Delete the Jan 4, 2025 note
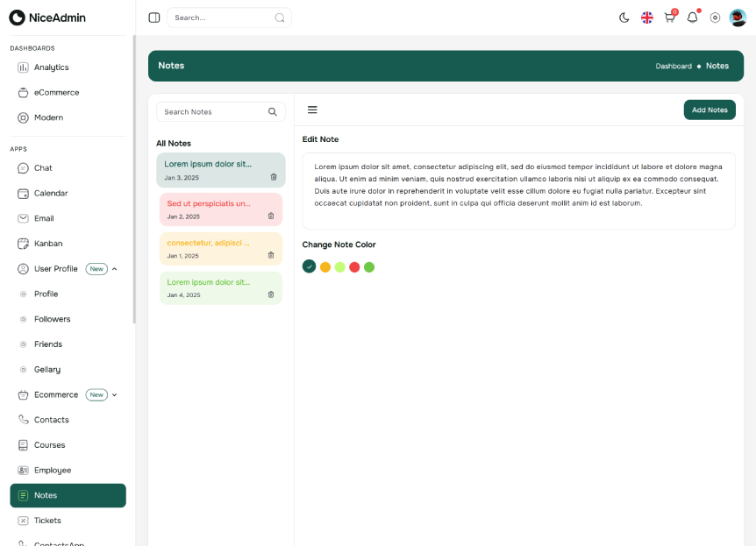756x546 pixels. click(271, 294)
